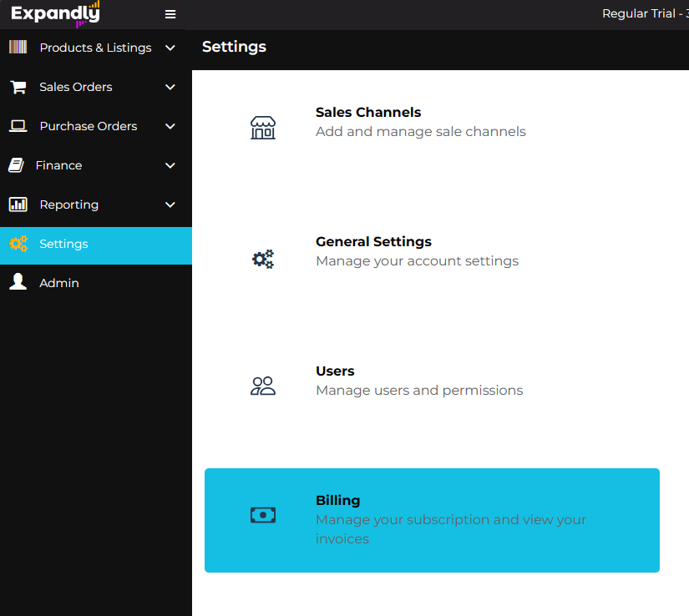This screenshot has width=689, height=616.
Task: Expand the Finance menu chevron
Action: click(170, 165)
